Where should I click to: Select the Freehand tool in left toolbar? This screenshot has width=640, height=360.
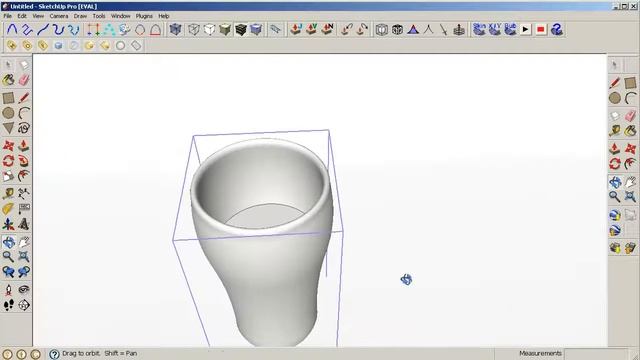click(x=24, y=128)
